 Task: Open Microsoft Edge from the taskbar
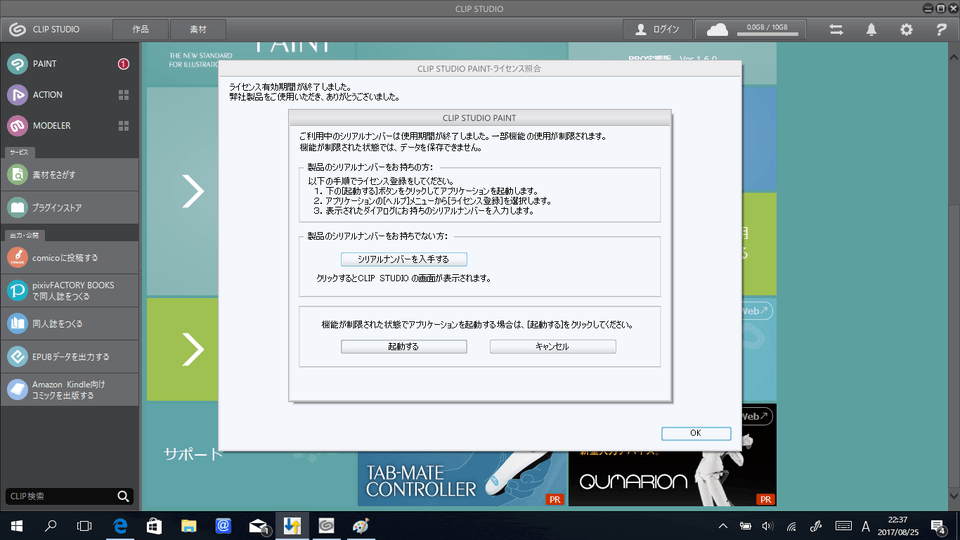point(120,525)
